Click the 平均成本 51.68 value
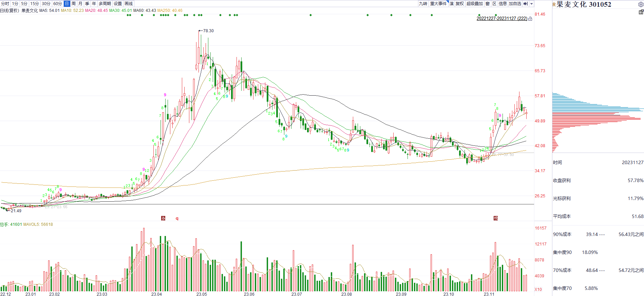The width and height of the screenshot is (644, 296). (638, 217)
